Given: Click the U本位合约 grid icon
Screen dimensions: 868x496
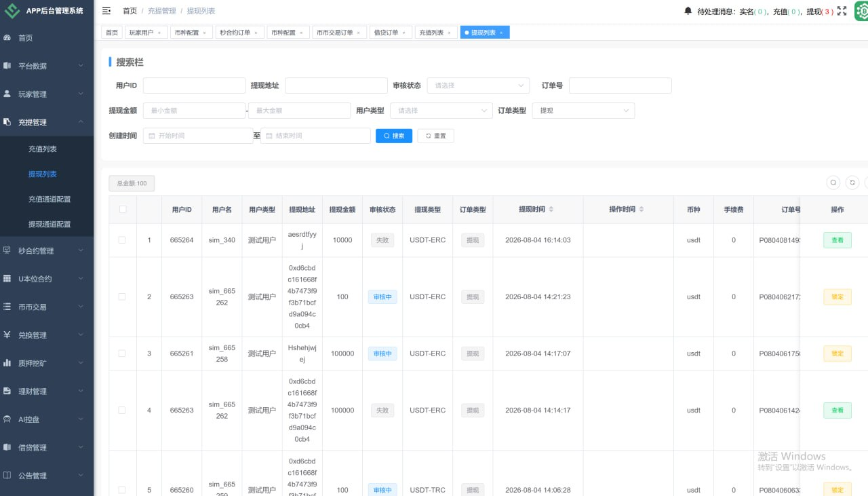Looking at the screenshot, I should (7, 279).
